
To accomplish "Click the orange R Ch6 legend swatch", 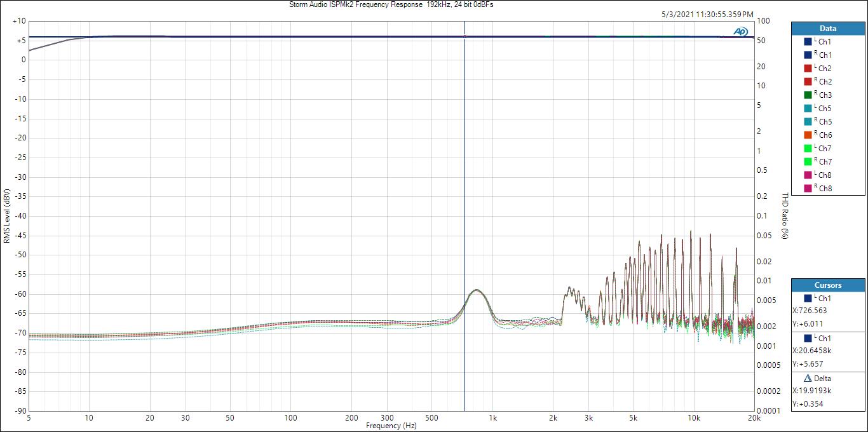I will 808,135.
